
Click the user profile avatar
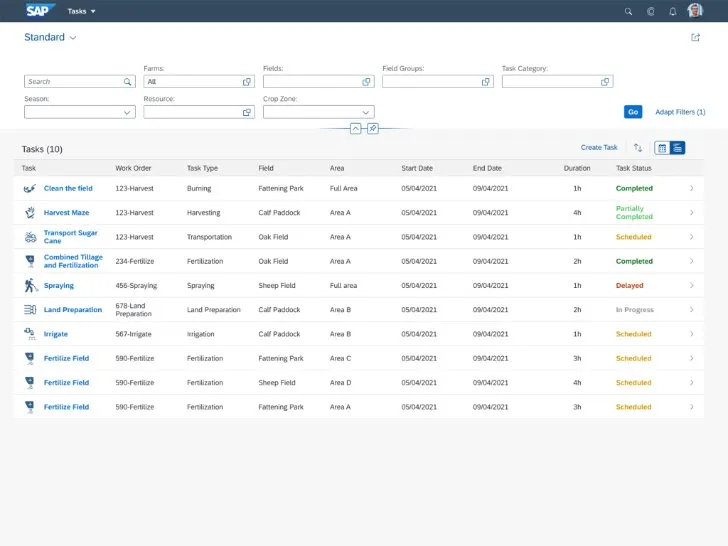[x=695, y=11]
